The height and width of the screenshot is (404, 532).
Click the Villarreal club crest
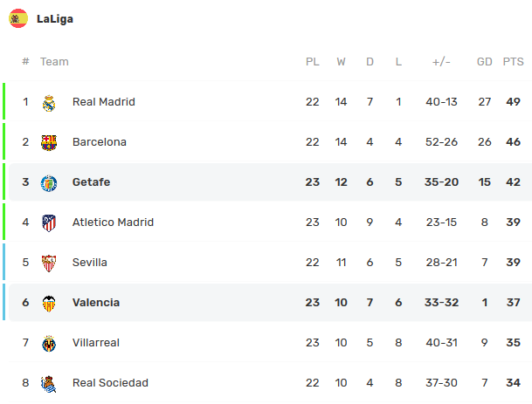(49, 343)
